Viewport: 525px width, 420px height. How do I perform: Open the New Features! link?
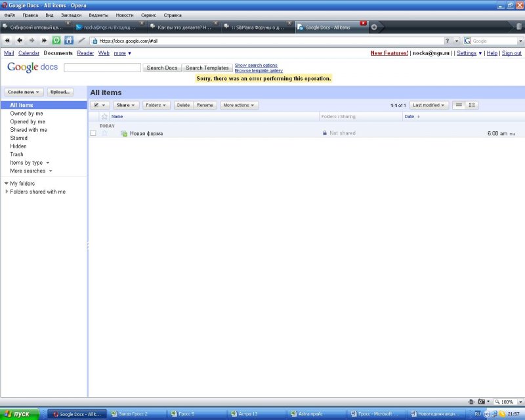[389, 53]
